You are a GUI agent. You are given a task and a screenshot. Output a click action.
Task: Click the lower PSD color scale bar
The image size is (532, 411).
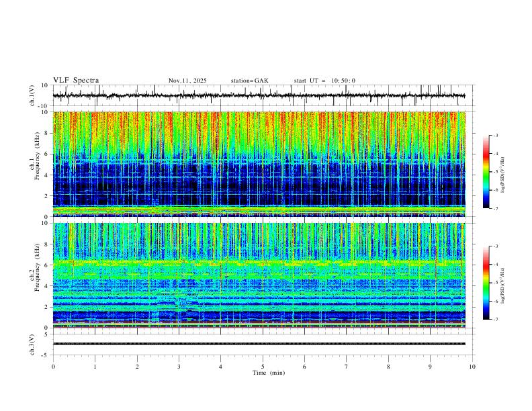click(x=486, y=283)
